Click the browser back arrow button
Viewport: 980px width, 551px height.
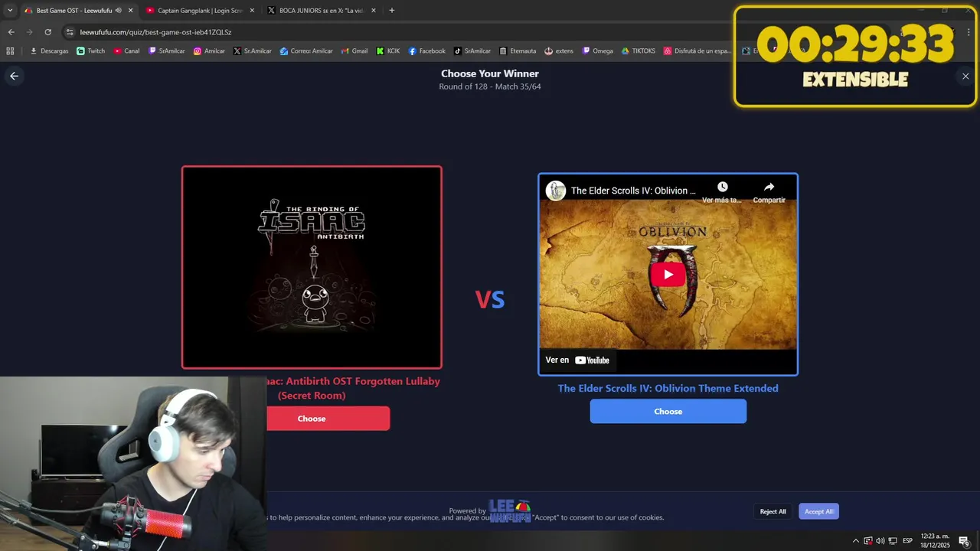tap(11, 32)
